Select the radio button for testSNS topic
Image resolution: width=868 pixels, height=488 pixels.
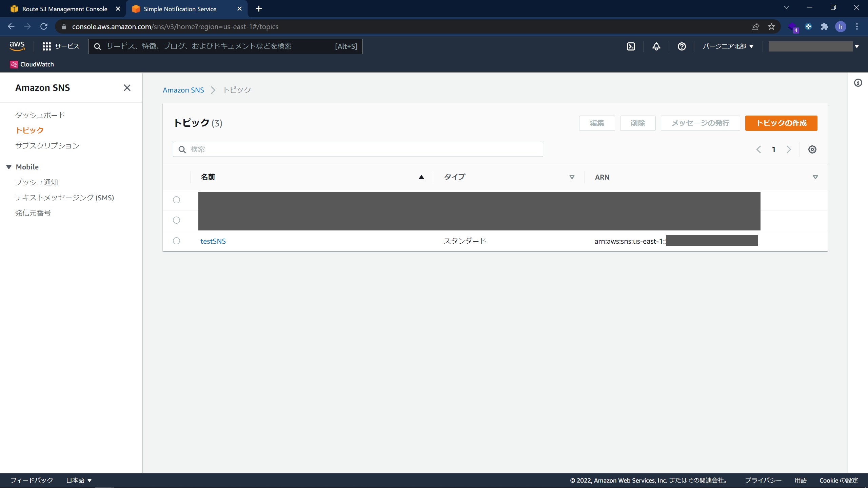176,241
